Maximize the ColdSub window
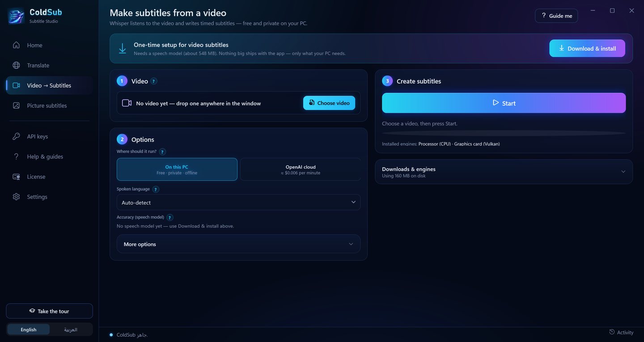Viewport: 644px width, 342px height. [612, 10]
